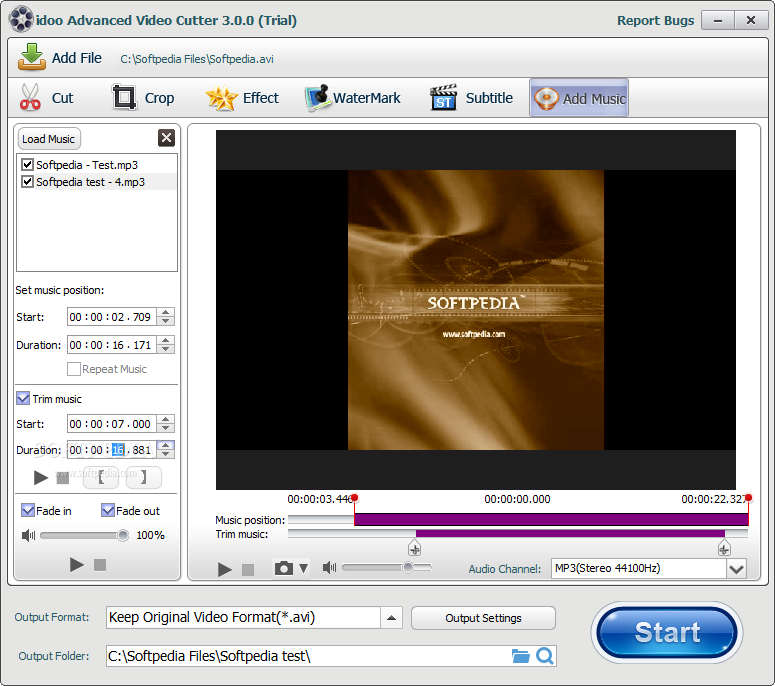Stop the video preview
Viewport: 775px width, 686px height.
(x=248, y=570)
